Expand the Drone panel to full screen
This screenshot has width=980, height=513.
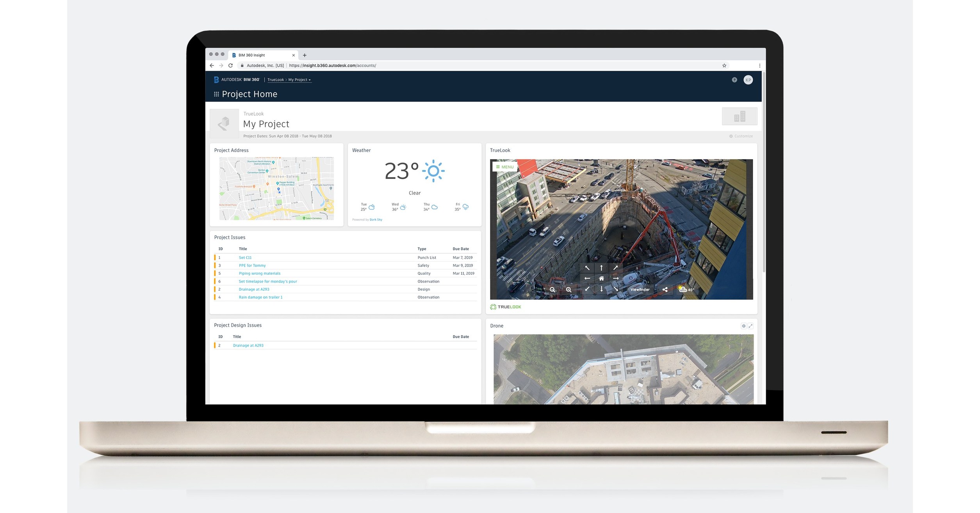click(751, 325)
